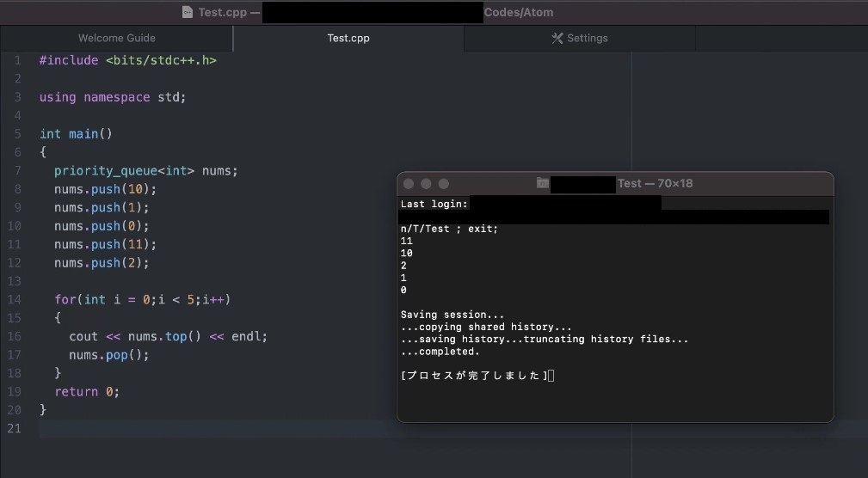Click '[プロセスが完了しました]' message in Terminal
The image size is (868, 478).
474,376
